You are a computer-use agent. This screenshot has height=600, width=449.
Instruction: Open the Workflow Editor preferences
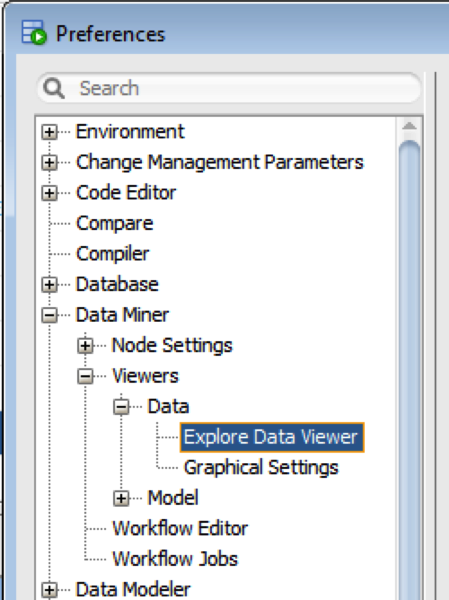coord(180,528)
